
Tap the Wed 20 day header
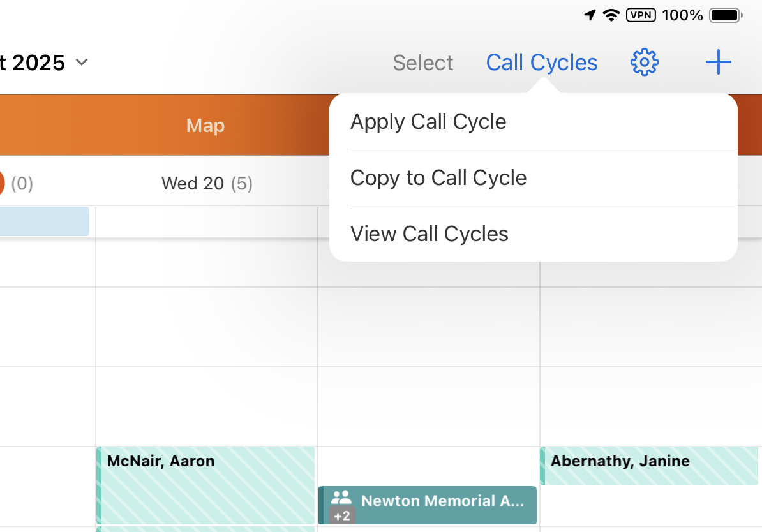207,184
